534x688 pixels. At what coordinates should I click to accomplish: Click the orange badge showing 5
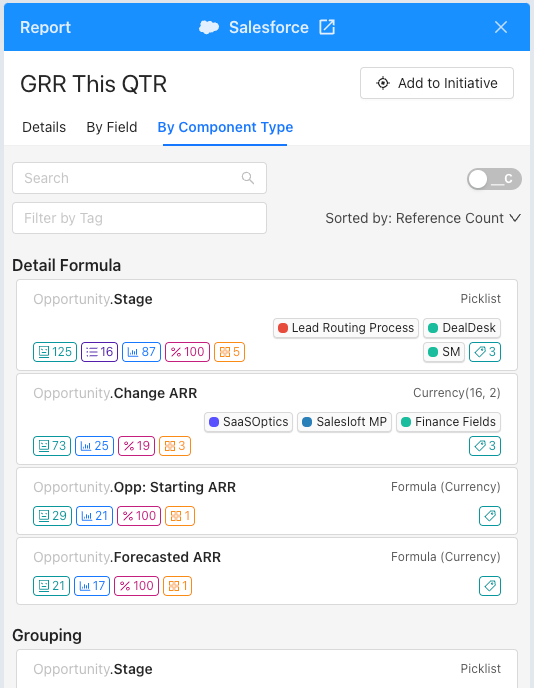coord(229,352)
